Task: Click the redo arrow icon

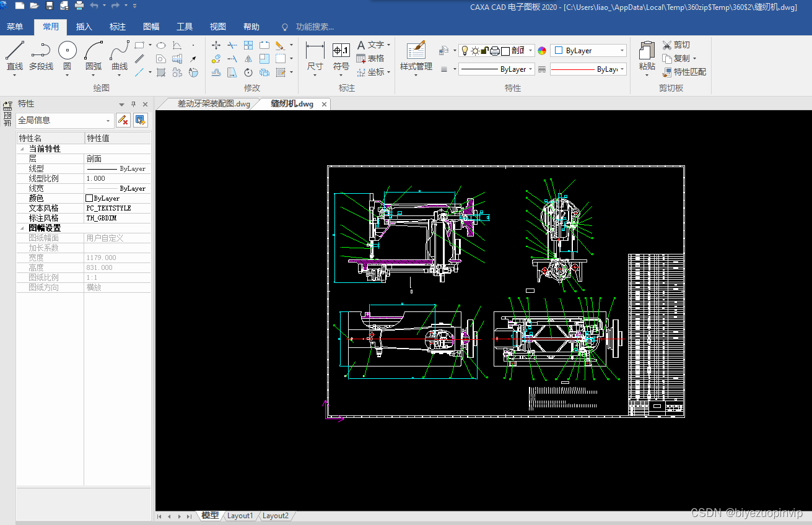Action: (115, 6)
